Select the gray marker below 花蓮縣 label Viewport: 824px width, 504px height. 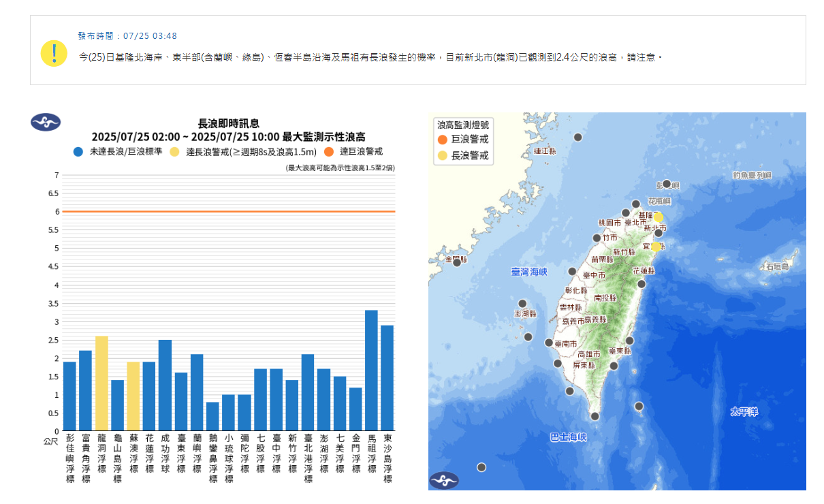tap(641, 283)
